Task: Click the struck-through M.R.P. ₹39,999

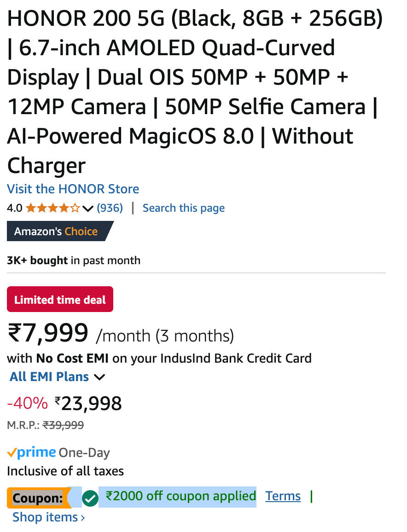Action: tap(63, 425)
